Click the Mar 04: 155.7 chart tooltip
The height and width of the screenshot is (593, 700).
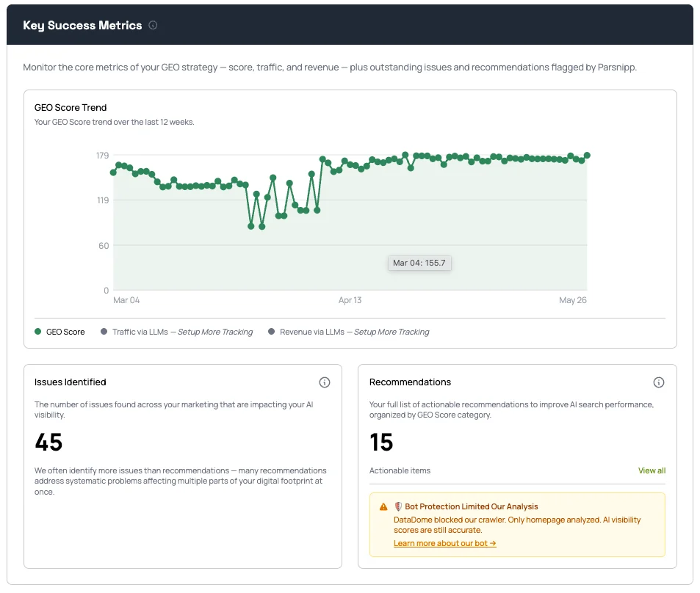tap(419, 263)
